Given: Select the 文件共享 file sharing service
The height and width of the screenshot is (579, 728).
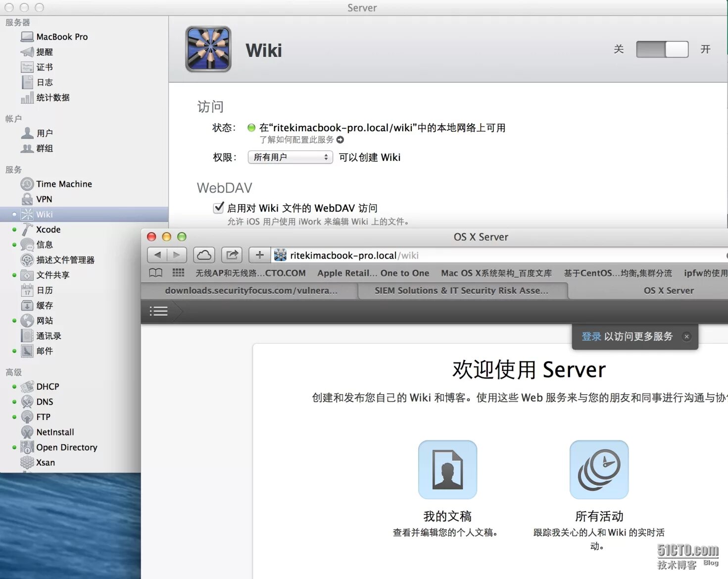Looking at the screenshot, I should pyautogui.click(x=45, y=275).
